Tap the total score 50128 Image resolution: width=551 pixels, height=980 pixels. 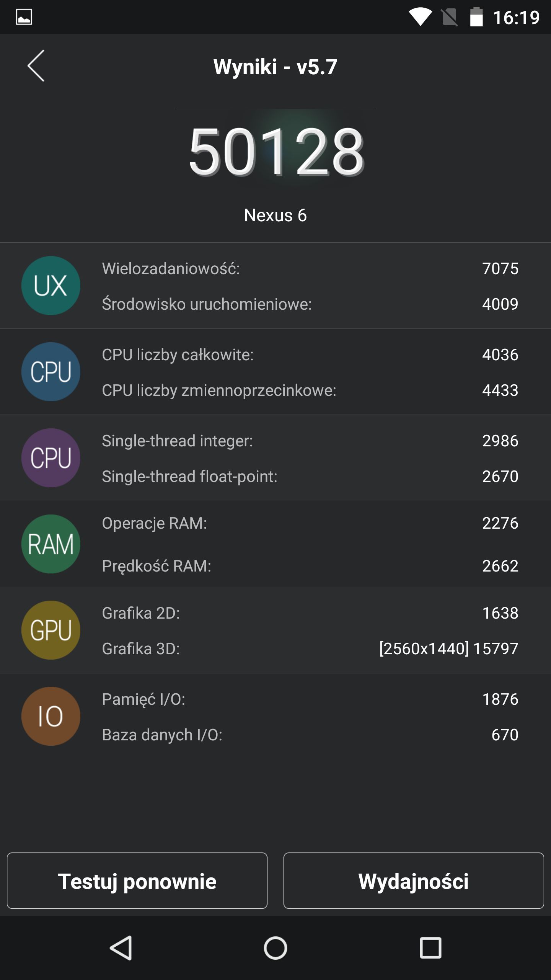click(276, 152)
